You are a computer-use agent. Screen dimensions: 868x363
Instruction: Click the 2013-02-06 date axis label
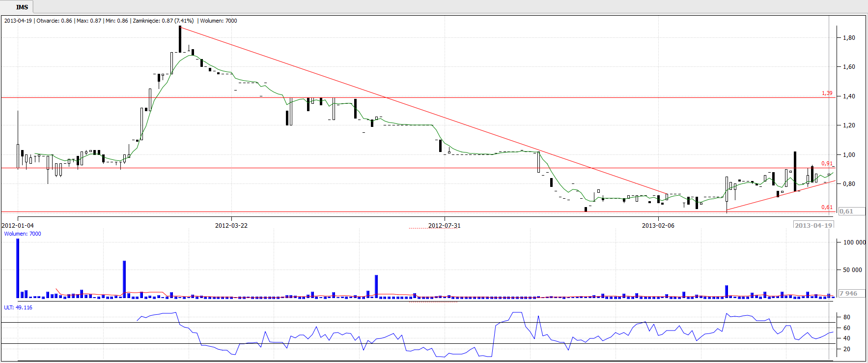pos(658,225)
